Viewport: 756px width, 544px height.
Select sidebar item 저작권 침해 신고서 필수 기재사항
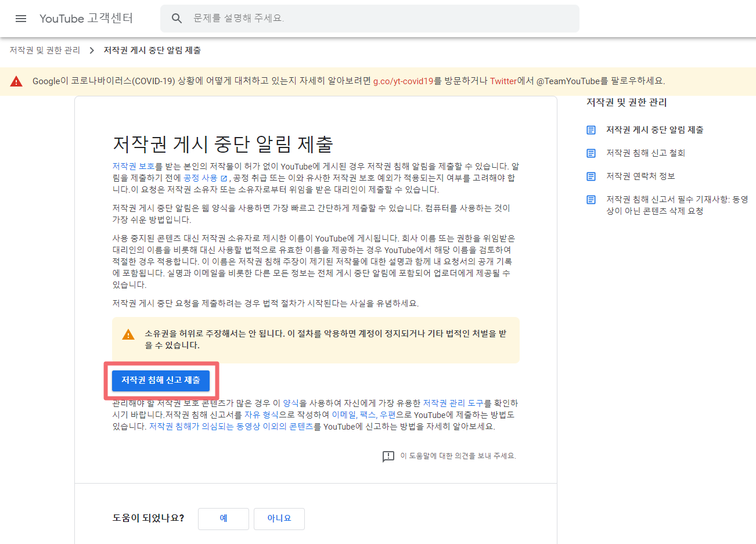point(677,206)
